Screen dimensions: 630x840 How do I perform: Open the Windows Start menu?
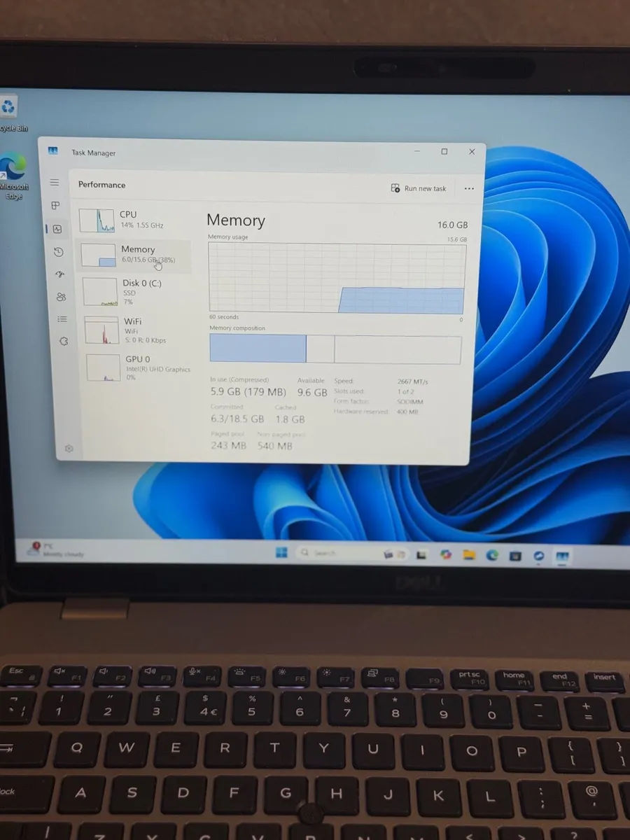(281, 553)
